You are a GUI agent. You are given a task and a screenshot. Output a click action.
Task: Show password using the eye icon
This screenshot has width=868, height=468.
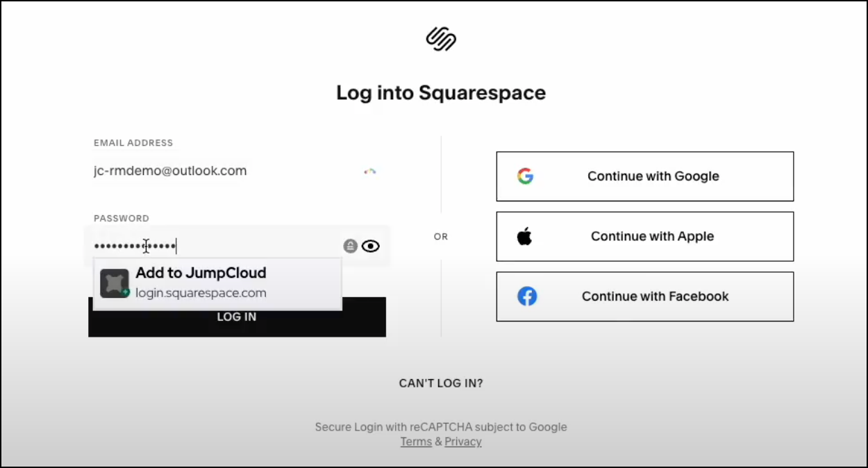pos(371,246)
